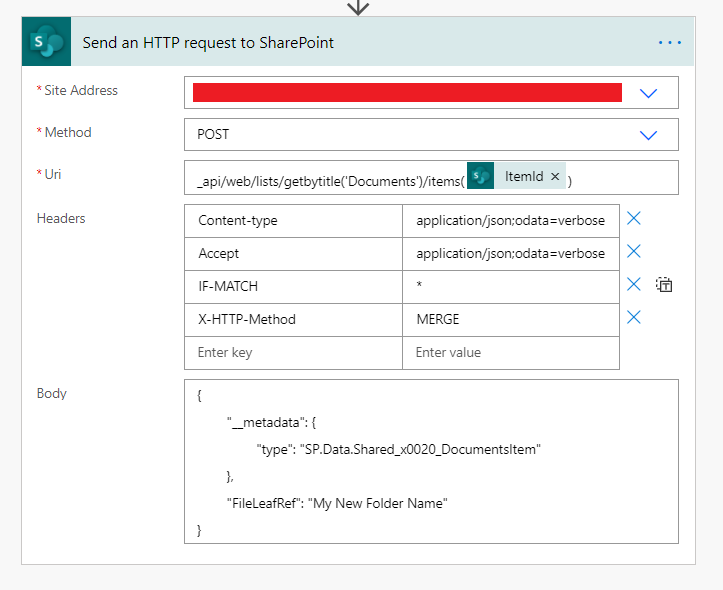Click the Method label

[68, 132]
